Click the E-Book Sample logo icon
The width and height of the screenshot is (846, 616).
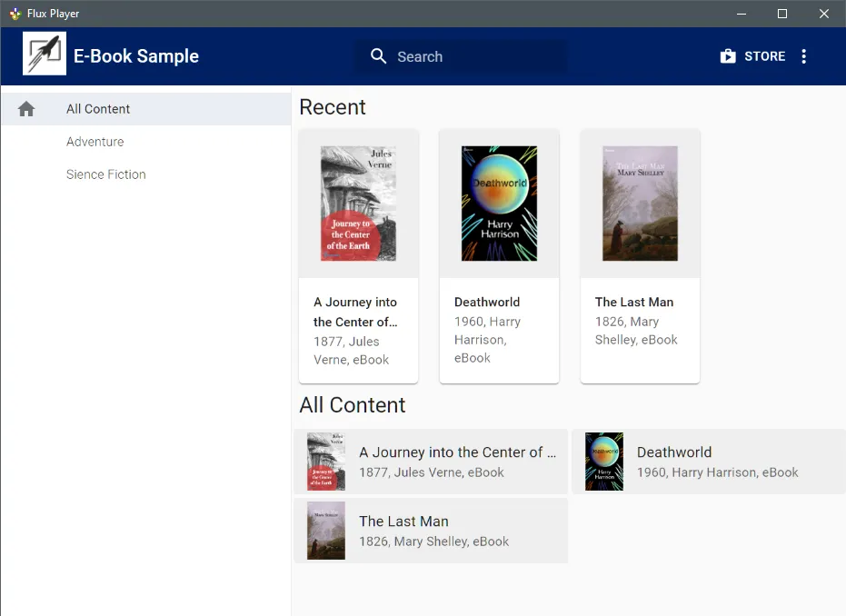(x=45, y=54)
